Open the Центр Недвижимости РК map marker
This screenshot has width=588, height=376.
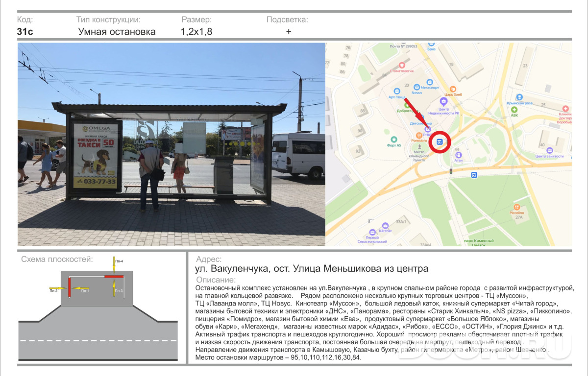(x=443, y=102)
